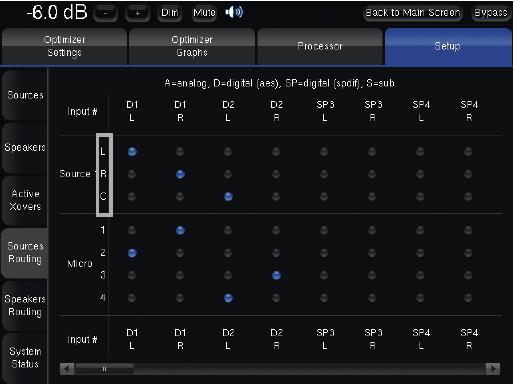Go Back to Main Screen
This screenshot has height=384, width=514.
(x=413, y=13)
